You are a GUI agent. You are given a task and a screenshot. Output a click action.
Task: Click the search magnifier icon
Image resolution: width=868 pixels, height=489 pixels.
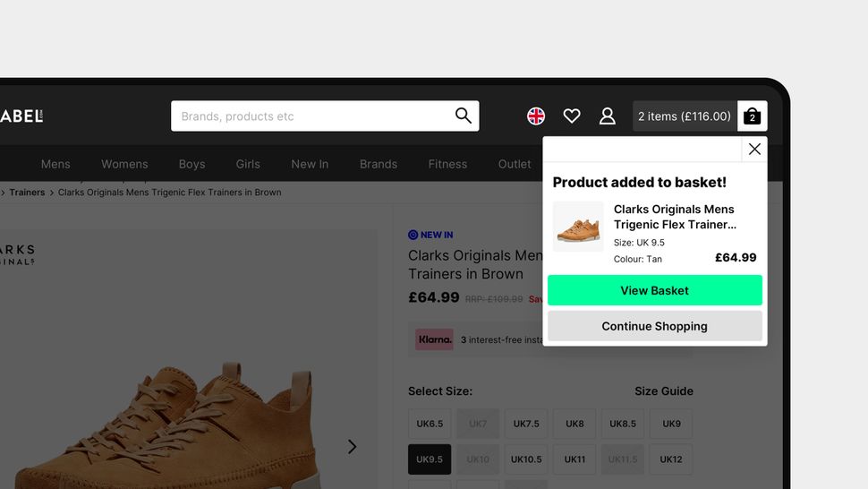pyautogui.click(x=464, y=116)
